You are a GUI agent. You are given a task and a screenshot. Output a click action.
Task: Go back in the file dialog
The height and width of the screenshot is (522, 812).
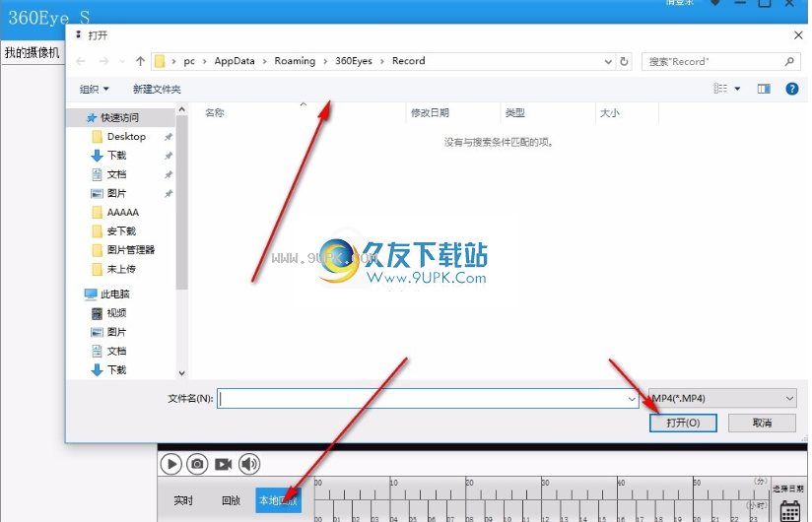coord(81,61)
